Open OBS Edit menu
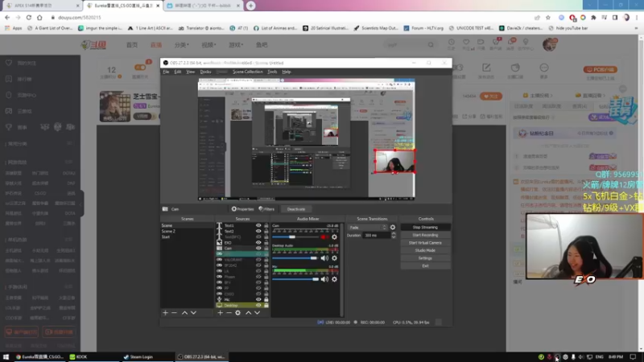The image size is (644, 362). [178, 72]
